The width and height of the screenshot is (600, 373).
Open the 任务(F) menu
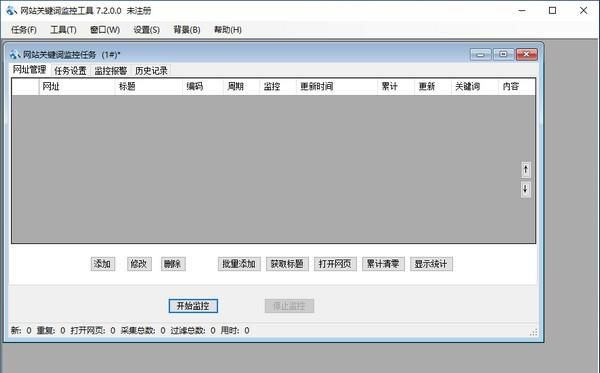point(24,30)
